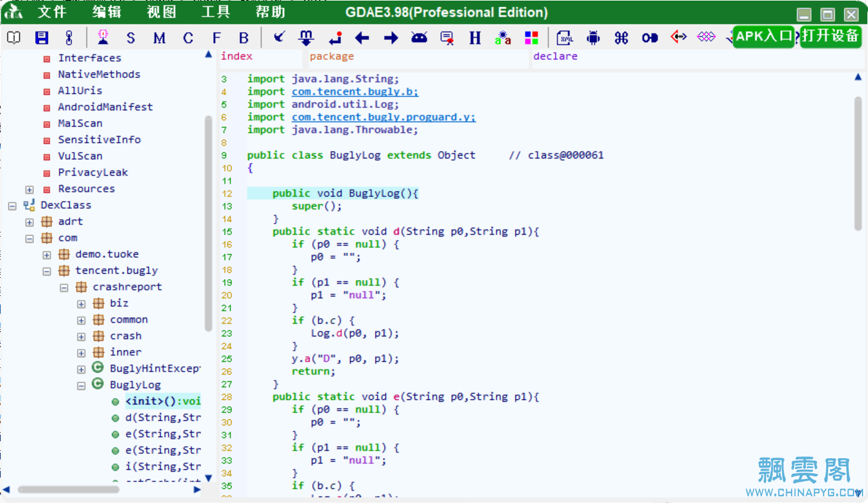868x503 pixels.
Task: Open the 帮助 menu
Action: pos(270,12)
